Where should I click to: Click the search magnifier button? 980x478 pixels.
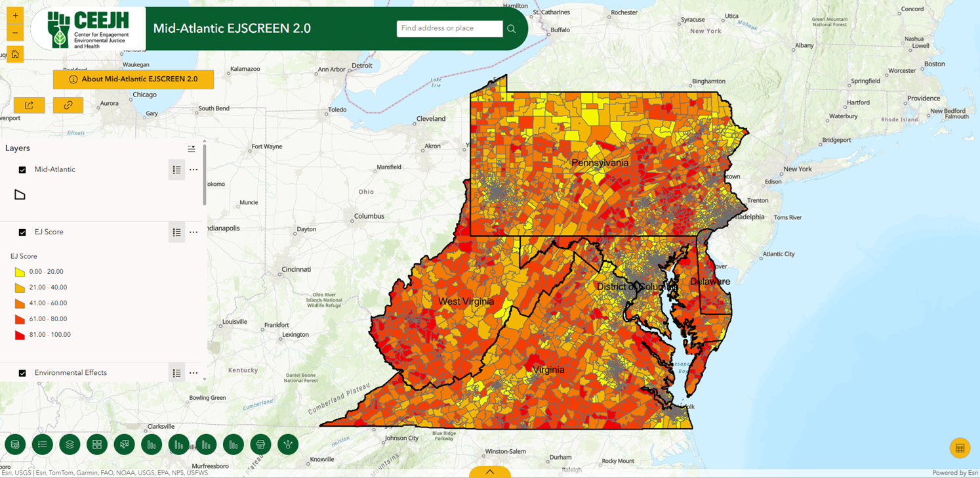coord(512,29)
